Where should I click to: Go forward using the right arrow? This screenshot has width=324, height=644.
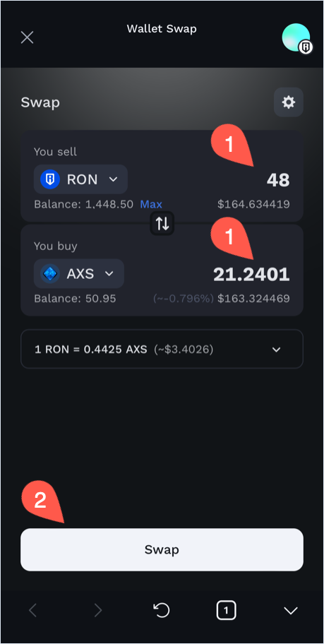tap(97, 610)
